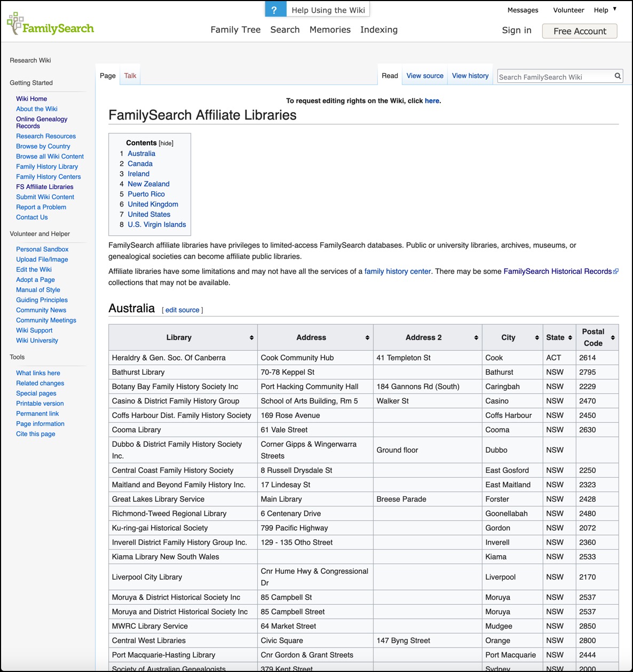Open Wiki University sidebar link

coord(37,341)
